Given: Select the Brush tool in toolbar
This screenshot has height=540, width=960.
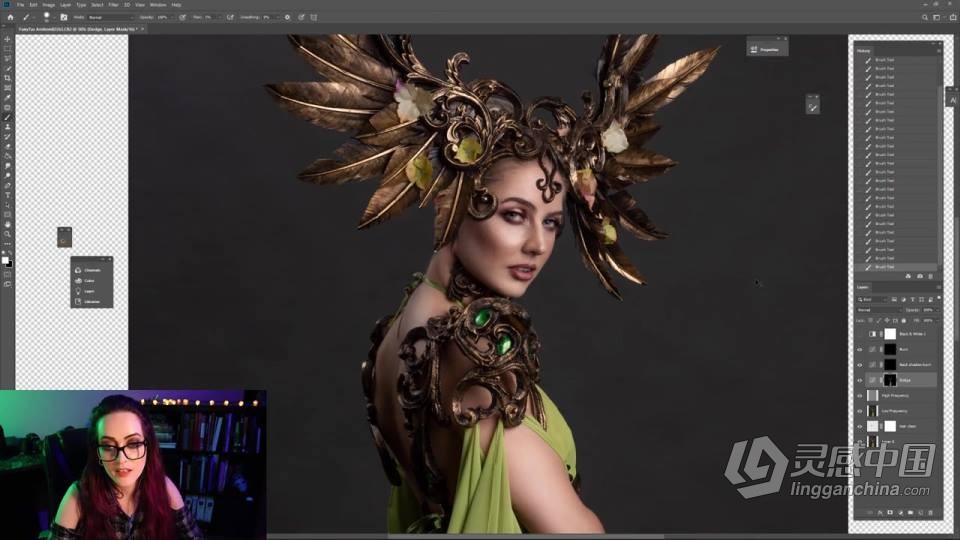Looking at the screenshot, I should coord(7,117).
